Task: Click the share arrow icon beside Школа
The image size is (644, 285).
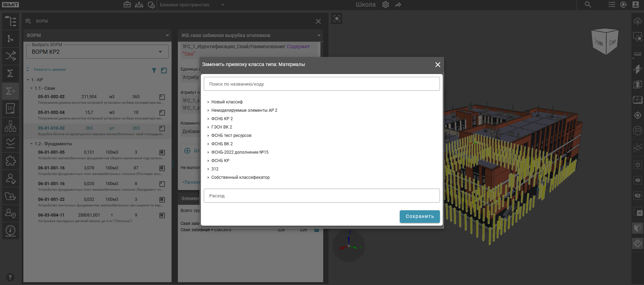Action: 398,5
